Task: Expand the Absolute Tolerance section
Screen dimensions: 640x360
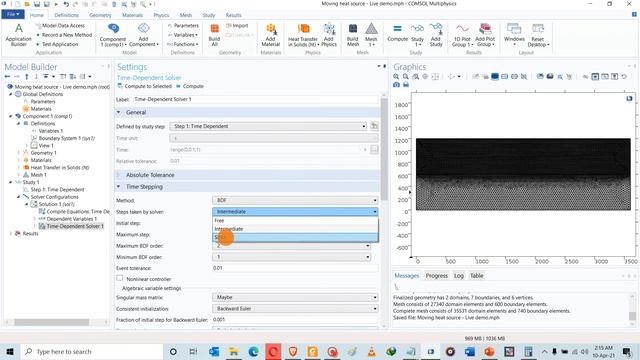Action: (x=118, y=175)
